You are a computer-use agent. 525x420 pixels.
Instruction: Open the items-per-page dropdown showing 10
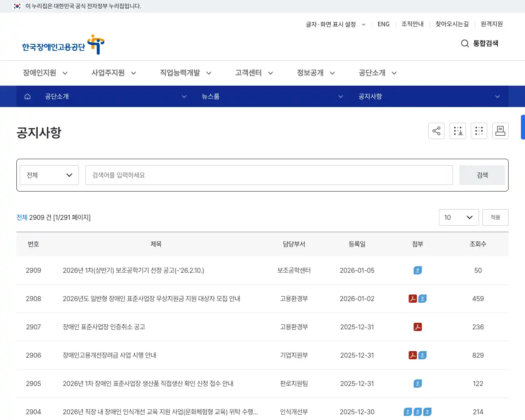click(x=459, y=217)
